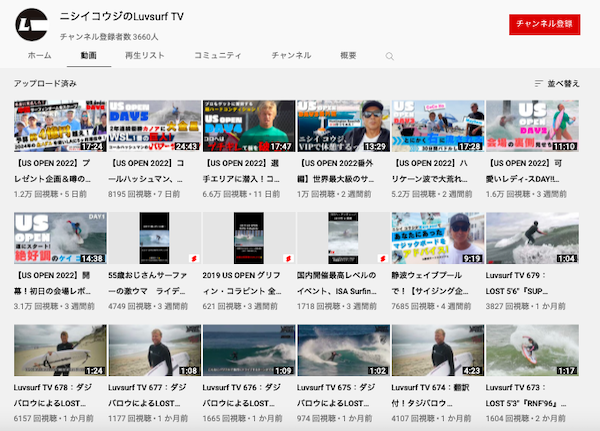Click the 8195 回視聴・7 日前 metadata
Screen dimensions: 600x431
click(144, 194)
